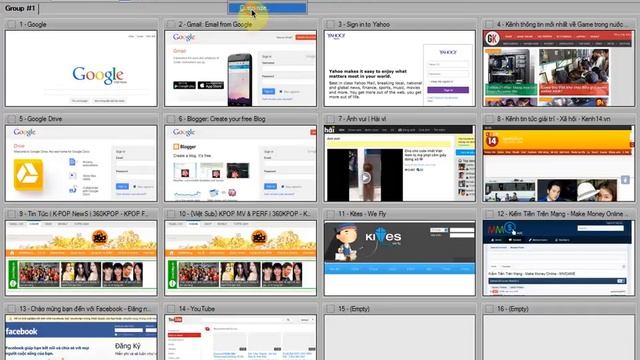Open the Blogger page thumbnail
Image resolution: width=640 pixels, height=360 pixels.
240,163
